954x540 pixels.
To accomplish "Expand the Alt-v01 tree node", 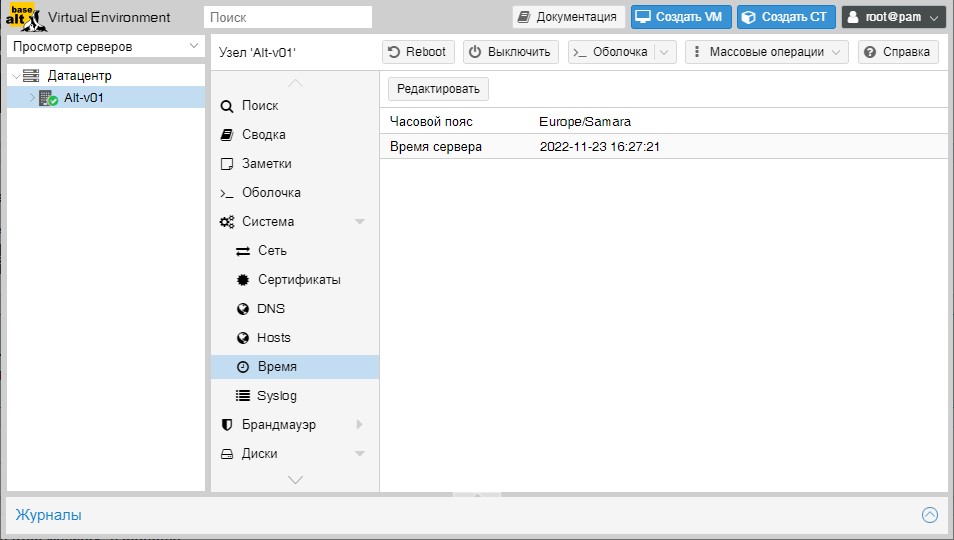I will point(32,97).
